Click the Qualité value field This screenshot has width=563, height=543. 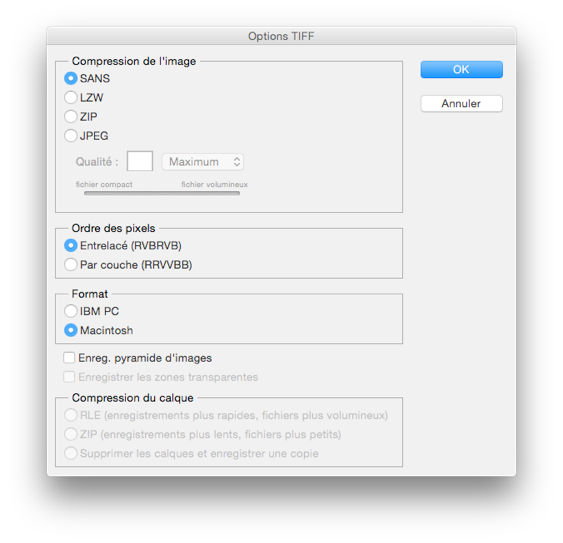140,161
